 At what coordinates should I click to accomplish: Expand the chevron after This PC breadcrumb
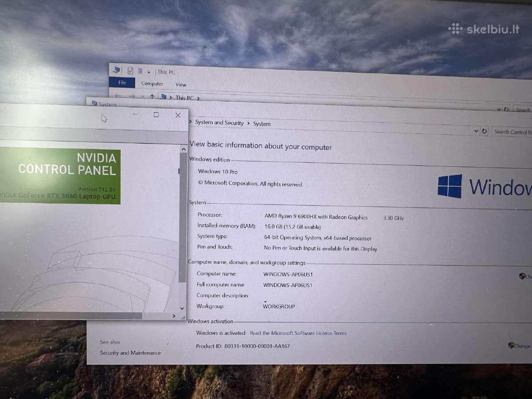198,98
